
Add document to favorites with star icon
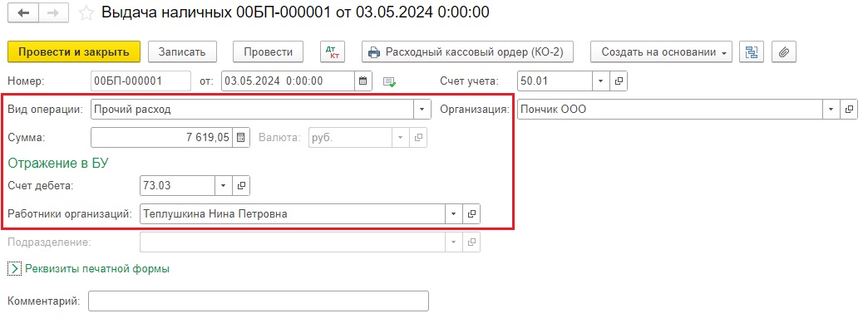click(86, 13)
